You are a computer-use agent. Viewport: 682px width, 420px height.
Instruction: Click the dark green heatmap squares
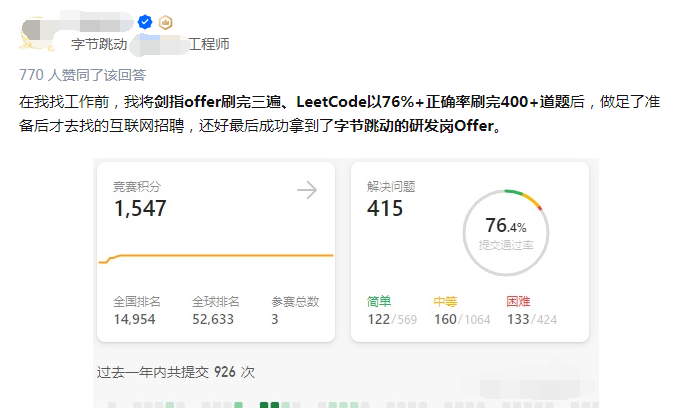coord(269,405)
